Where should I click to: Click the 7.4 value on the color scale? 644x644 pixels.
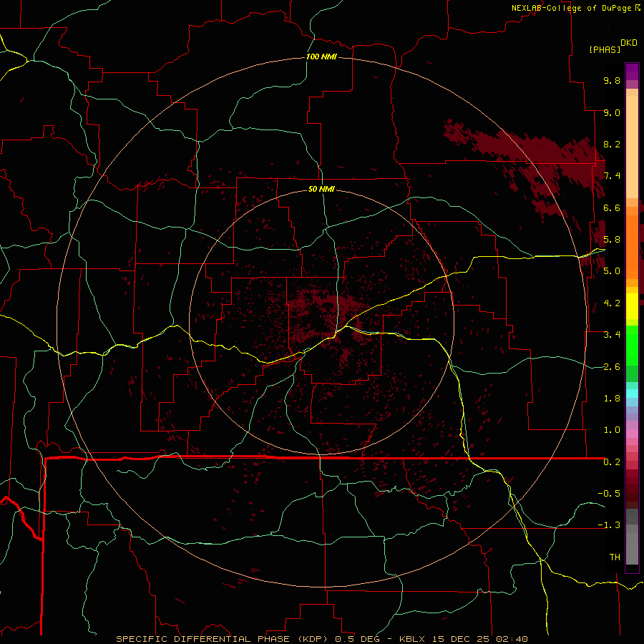pyautogui.click(x=612, y=176)
